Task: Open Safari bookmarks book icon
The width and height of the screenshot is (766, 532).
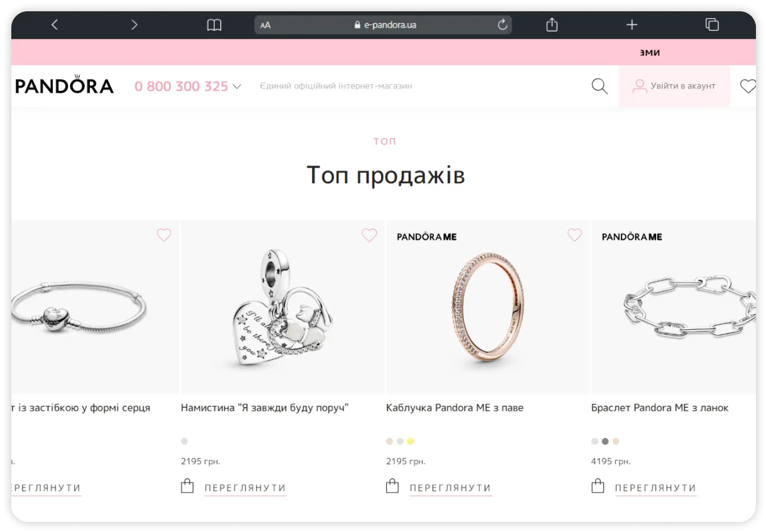Action: click(214, 25)
